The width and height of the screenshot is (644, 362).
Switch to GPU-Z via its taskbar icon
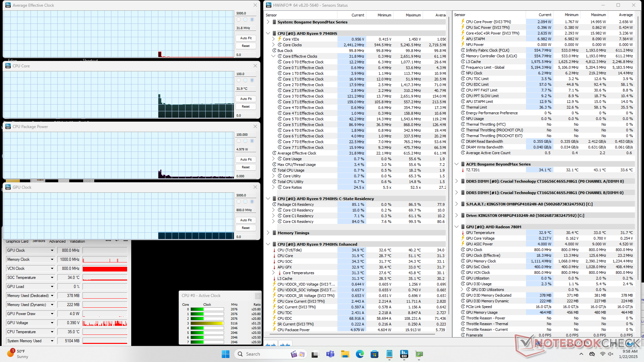pyautogui.click(x=419, y=354)
